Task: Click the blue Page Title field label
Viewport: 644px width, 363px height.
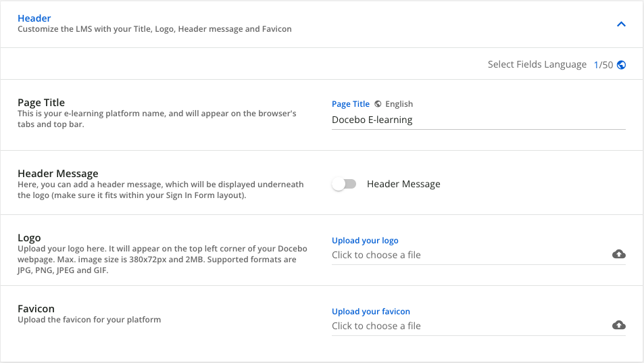Action: [350, 104]
